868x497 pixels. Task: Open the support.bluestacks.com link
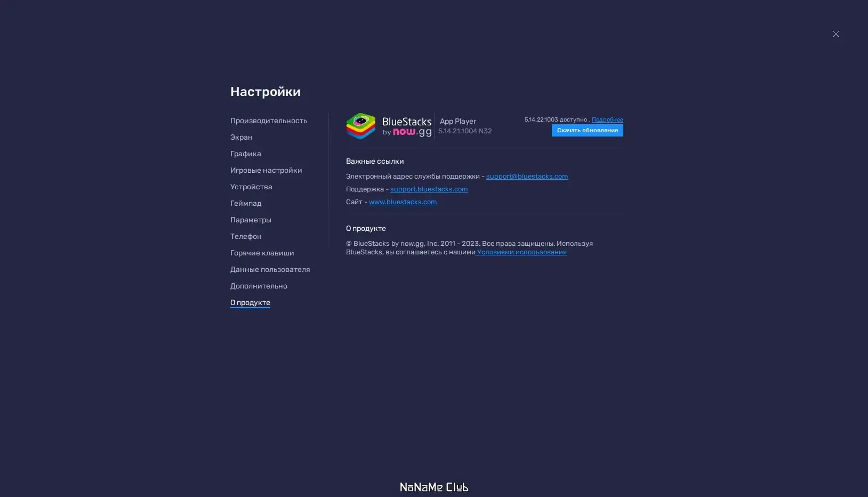pyautogui.click(x=429, y=189)
